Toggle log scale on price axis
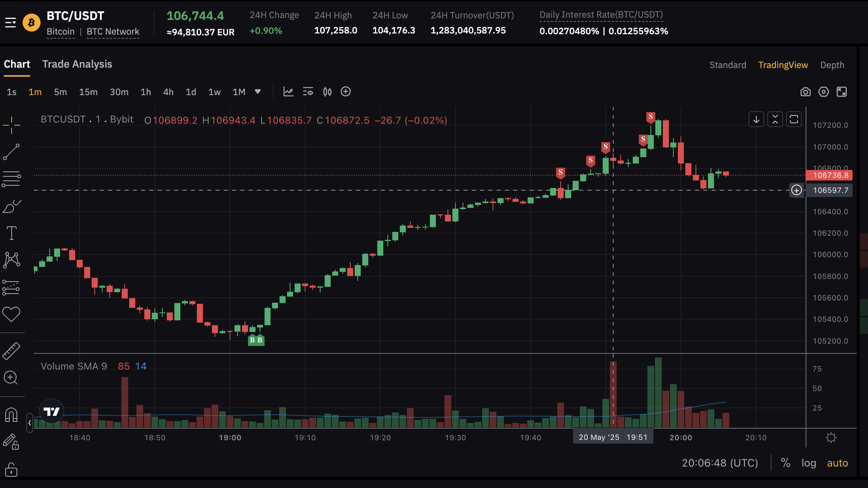The height and width of the screenshot is (488, 868). (809, 463)
